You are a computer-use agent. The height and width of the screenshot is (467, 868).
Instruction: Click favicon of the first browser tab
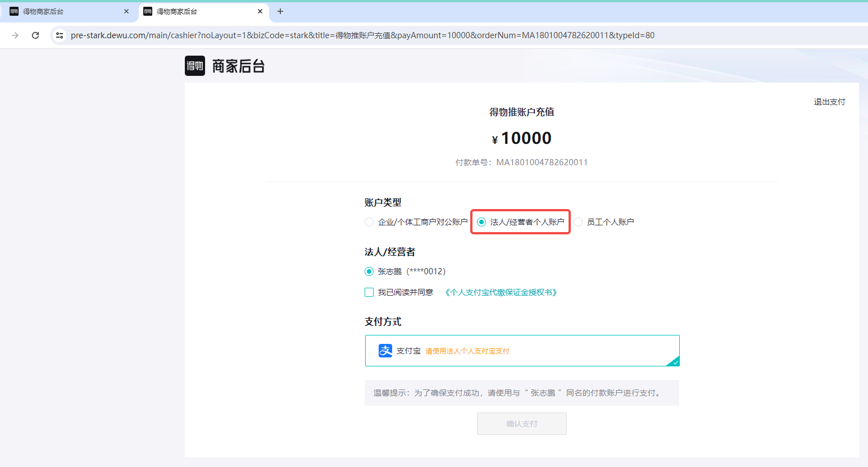click(14, 11)
